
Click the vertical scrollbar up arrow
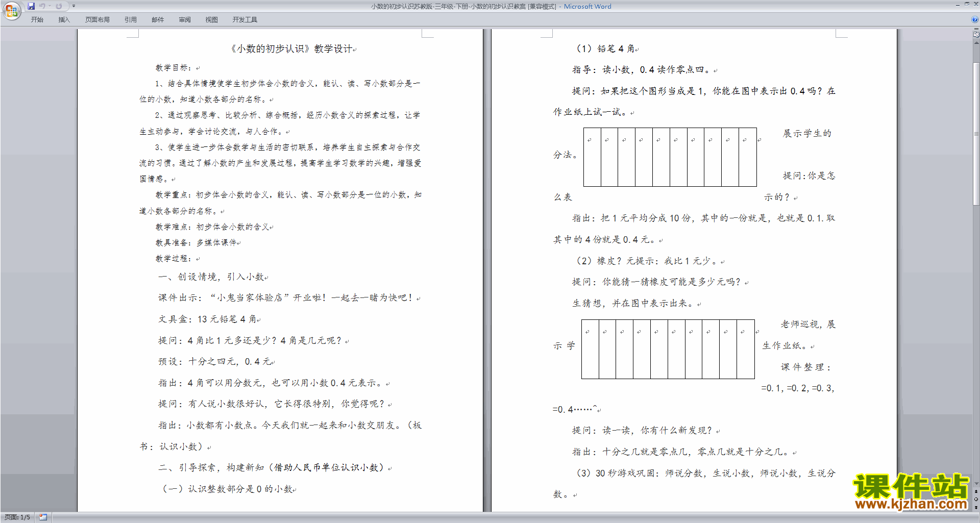pos(976,42)
